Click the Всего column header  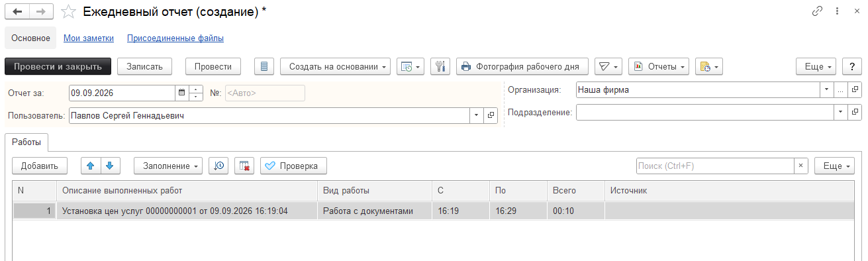(576, 191)
